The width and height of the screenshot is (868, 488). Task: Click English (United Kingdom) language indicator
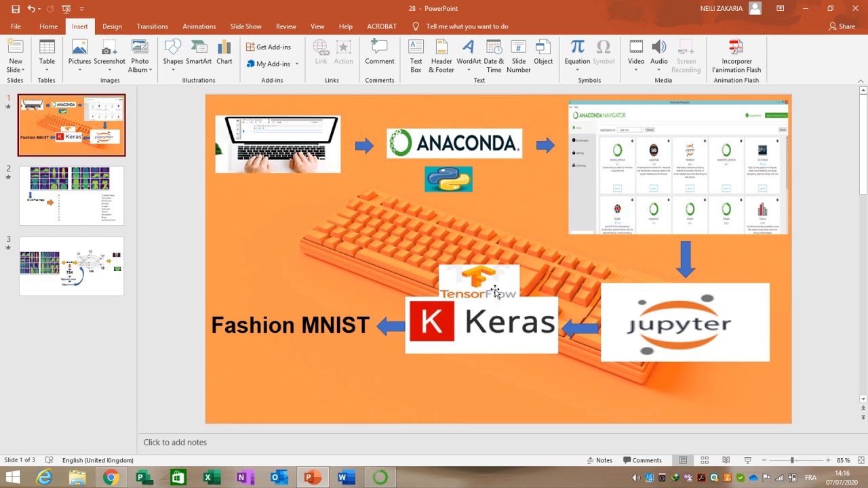tap(98, 460)
